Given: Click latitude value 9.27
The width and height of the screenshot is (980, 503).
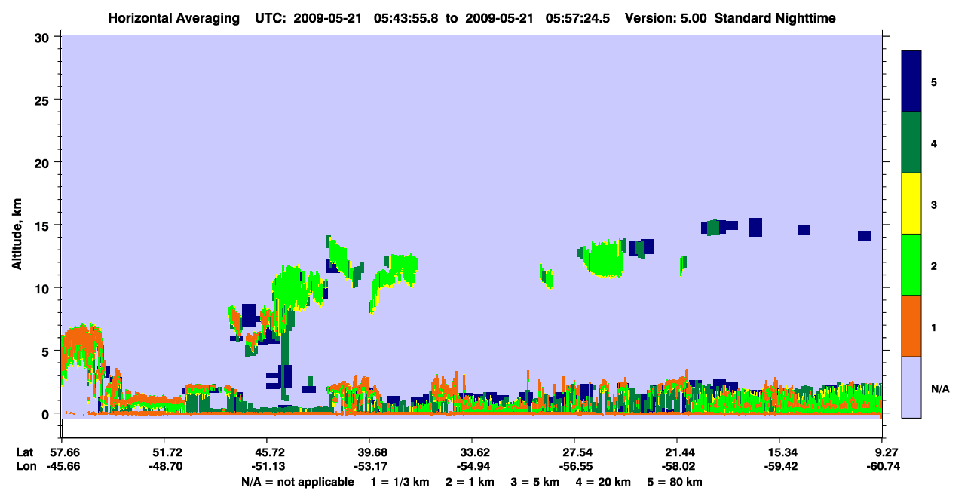Looking at the screenshot, I should click(x=885, y=452).
